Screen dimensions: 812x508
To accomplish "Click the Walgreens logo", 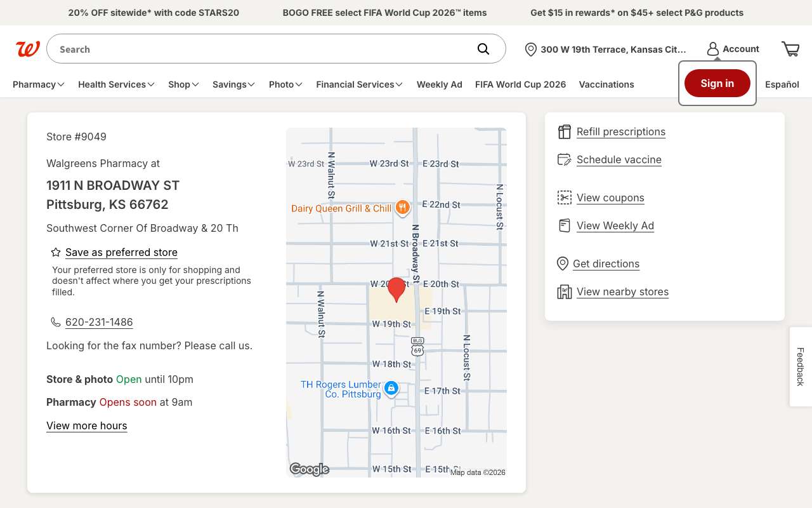I will [x=28, y=49].
